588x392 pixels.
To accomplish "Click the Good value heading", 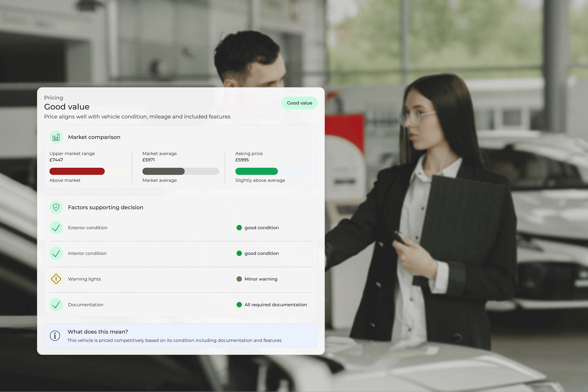I will click(67, 107).
